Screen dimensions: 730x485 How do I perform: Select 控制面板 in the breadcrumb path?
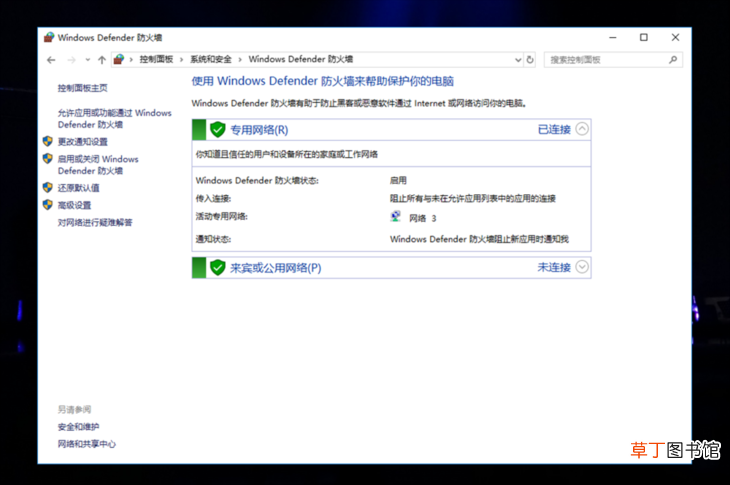tap(156, 59)
